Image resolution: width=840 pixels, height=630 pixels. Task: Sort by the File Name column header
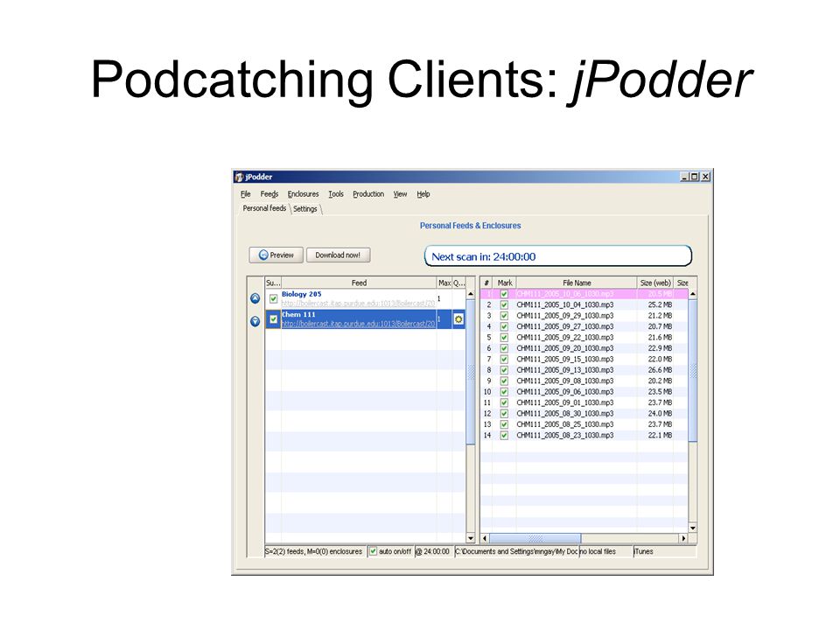(x=577, y=283)
